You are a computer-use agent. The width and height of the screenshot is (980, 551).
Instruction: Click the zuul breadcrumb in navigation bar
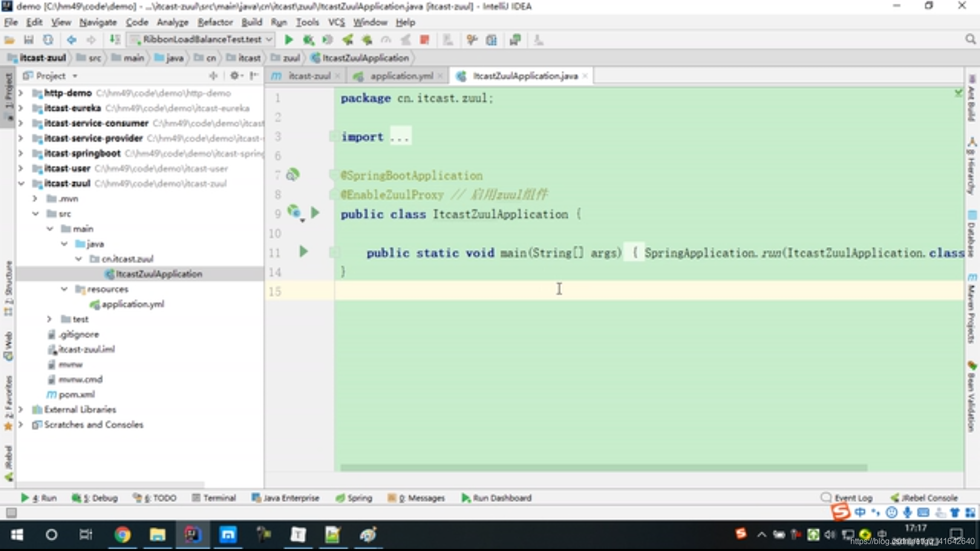pyautogui.click(x=286, y=58)
